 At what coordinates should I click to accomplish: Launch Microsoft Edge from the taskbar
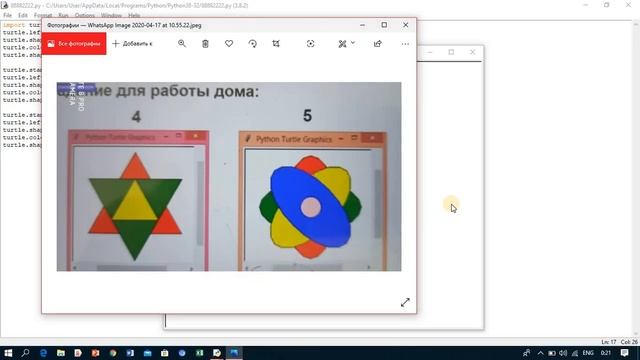(43, 353)
